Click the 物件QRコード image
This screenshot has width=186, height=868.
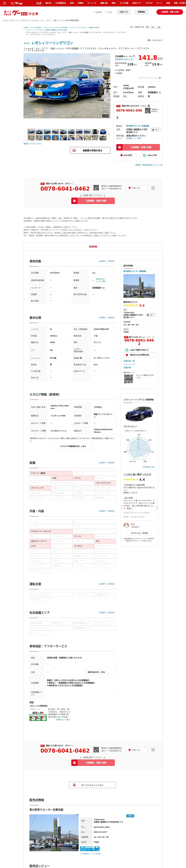[x=128, y=378]
